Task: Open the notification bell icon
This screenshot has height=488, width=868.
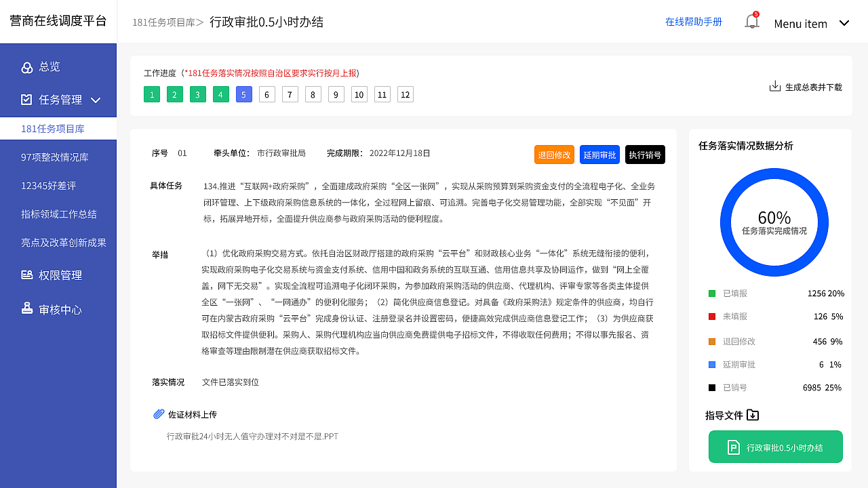Action: [751, 21]
